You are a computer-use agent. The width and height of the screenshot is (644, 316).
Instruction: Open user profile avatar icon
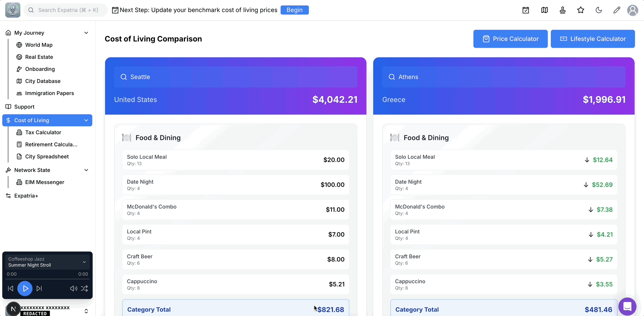633,10
